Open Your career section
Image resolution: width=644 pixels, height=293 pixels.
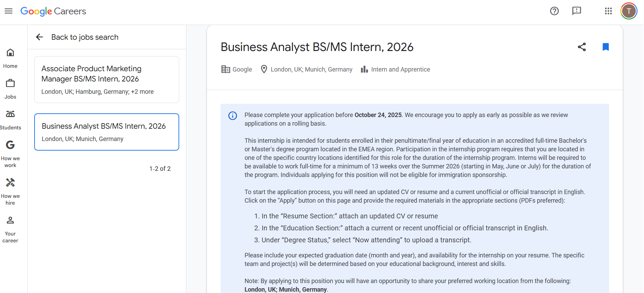(10, 229)
